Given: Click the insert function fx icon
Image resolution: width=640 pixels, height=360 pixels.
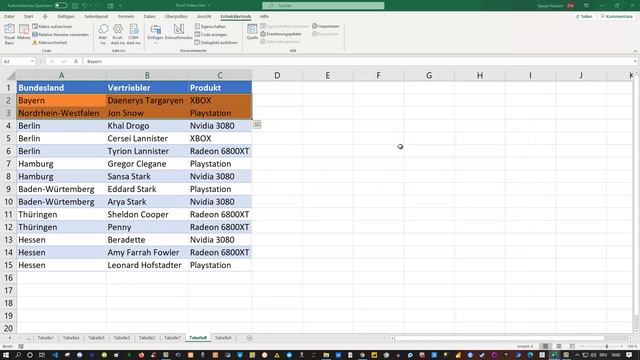Looking at the screenshot, I should click(76, 61).
